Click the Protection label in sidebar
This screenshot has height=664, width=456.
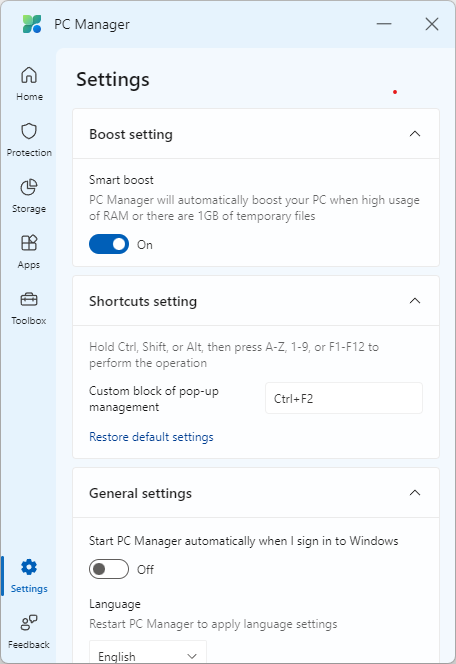click(29, 152)
